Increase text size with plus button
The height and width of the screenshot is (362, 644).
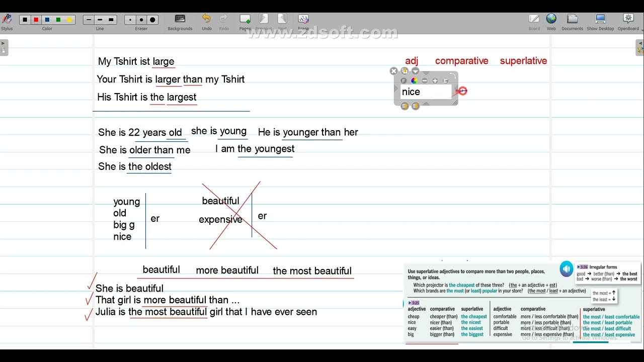click(x=435, y=80)
